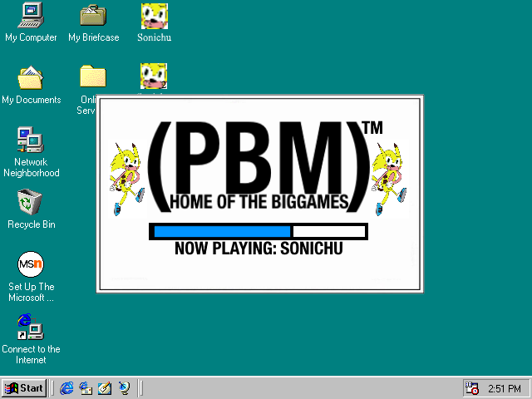Image resolution: width=532 pixels, height=399 pixels.
Task: Click the left Sonichu character image
Action: [126, 180]
